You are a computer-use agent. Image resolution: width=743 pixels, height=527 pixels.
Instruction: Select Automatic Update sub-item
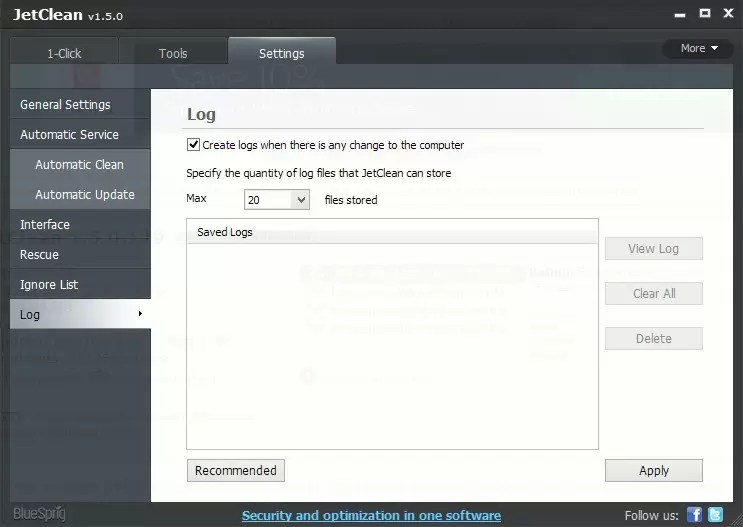(x=80, y=194)
